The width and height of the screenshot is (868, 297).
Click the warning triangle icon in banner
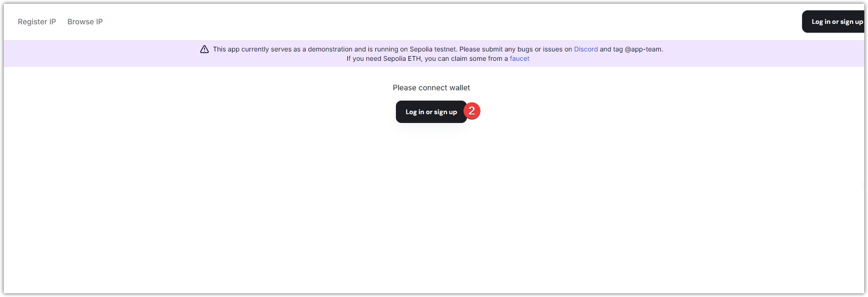coord(204,49)
